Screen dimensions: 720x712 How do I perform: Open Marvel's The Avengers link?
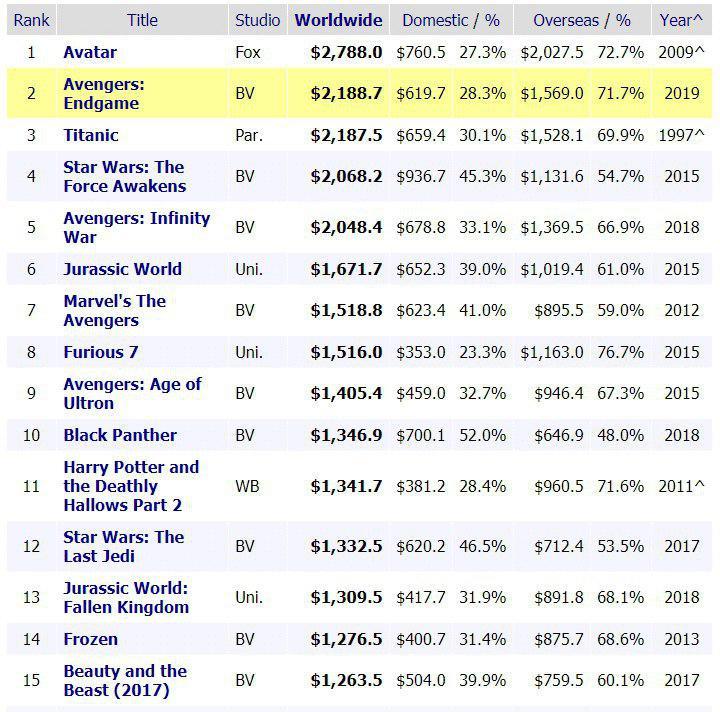(114, 310)
